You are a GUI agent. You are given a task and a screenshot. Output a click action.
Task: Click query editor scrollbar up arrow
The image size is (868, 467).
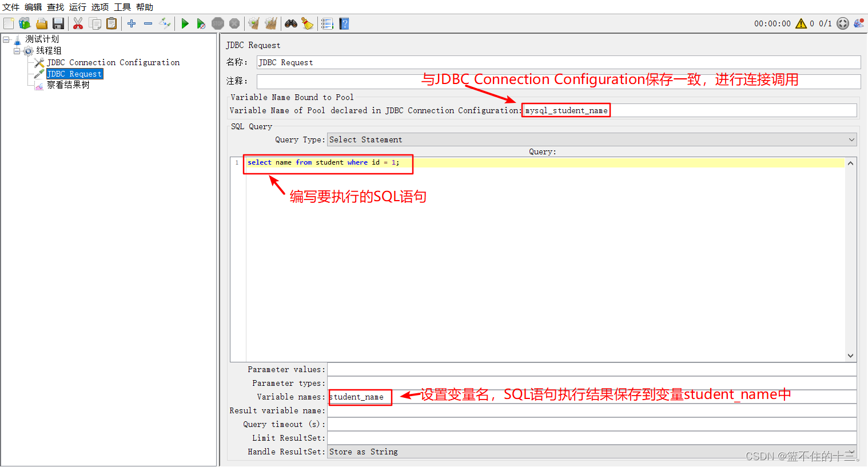point(851,163)
